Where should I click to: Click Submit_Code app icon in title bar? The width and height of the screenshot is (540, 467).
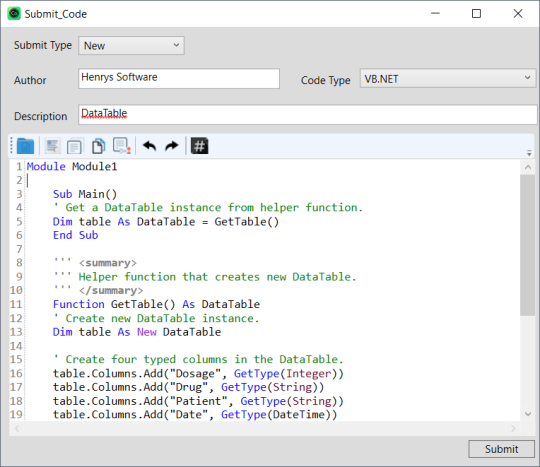click(x=14, y=13)
